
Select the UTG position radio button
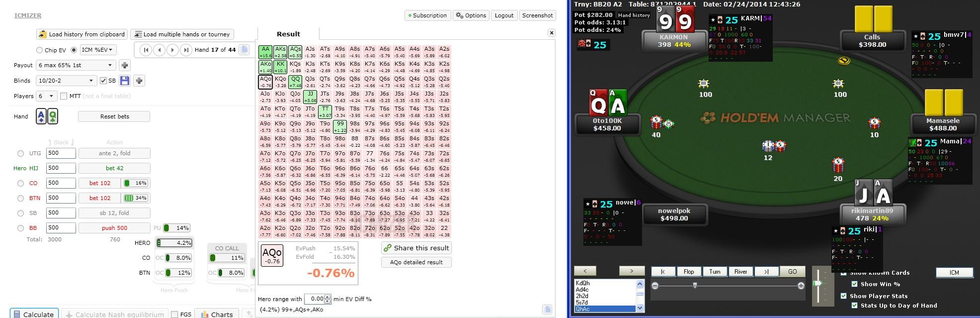[x=20, y=154]
